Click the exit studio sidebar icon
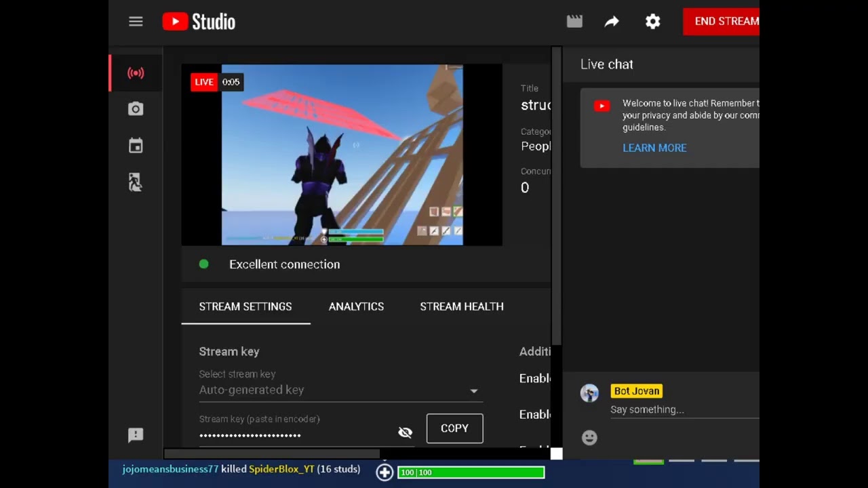Screen dimensions: 868x488 136,182
